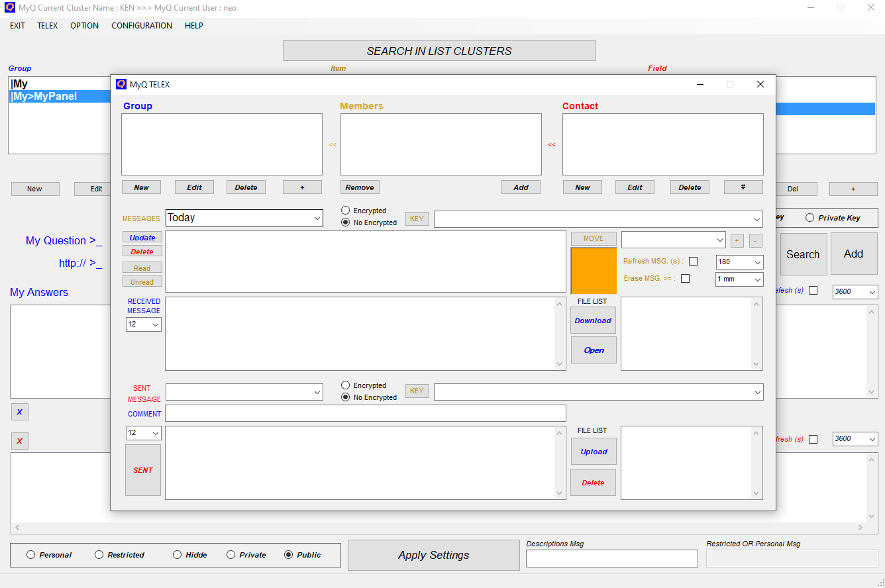This screenshot has height=588, width=885.
Task: Open the OPTION menu
Action: (x=85, y=26)
